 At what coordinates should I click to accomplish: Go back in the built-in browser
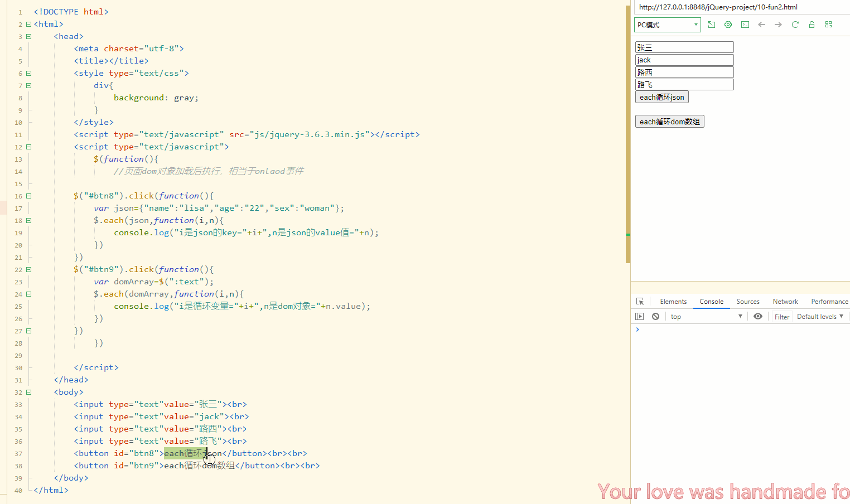click(x=761, y=25)
